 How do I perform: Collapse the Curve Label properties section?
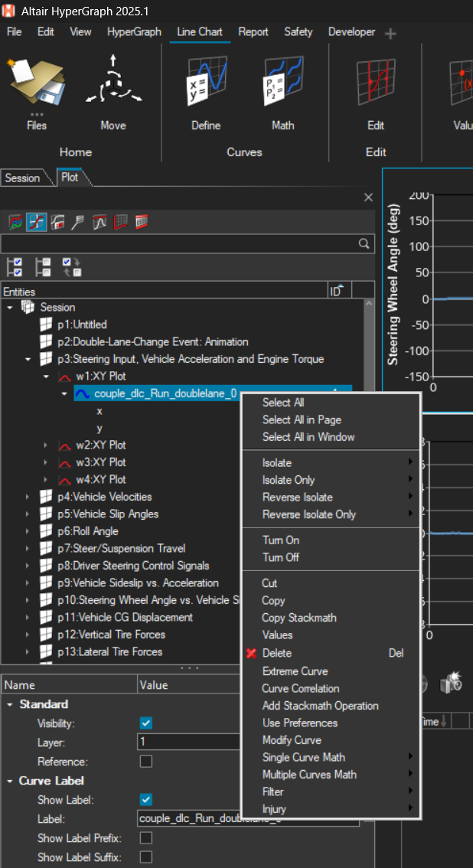(10, 781)
